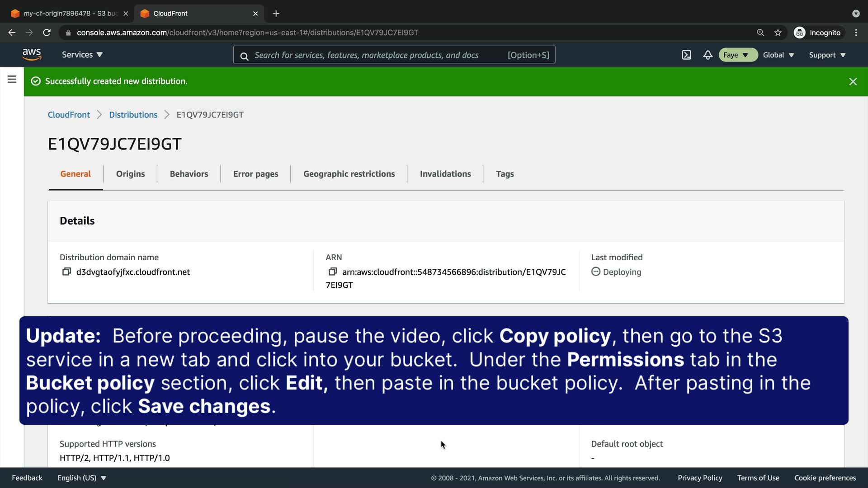Viewport: 868px width, 488px height.
Task: Open the Global region selector
Action: tap(778, 55)
